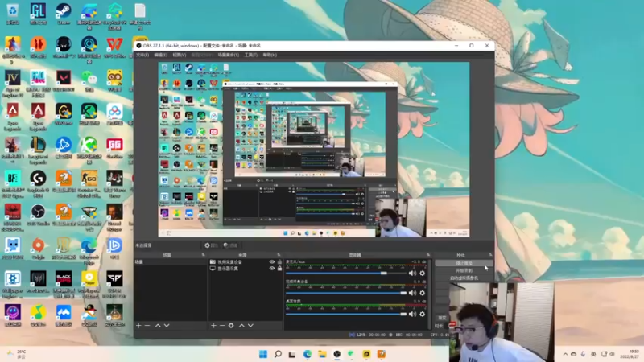Pop out the Sources dock panel
This screenshot has height=362, width=644.
pyautogui.click(x=279, y=255)
